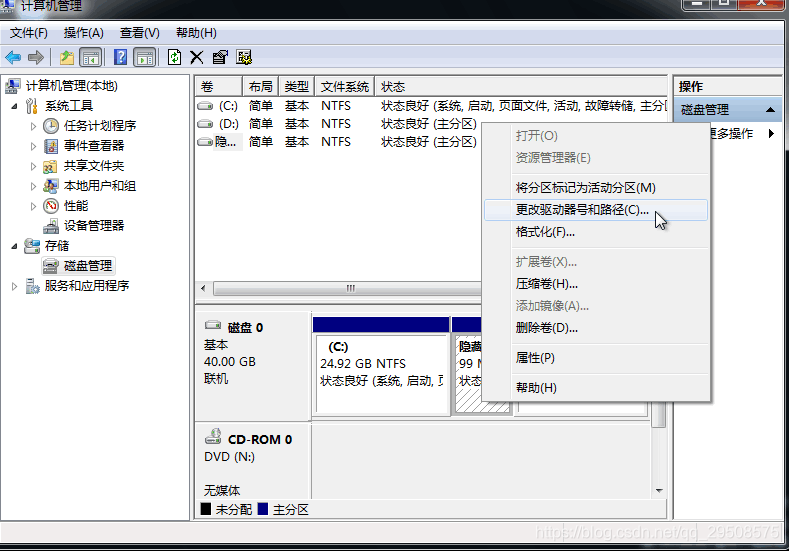789x551 pixels.
Task: Collapse the 系统工具 node arrow
Action: click(15, 106)
